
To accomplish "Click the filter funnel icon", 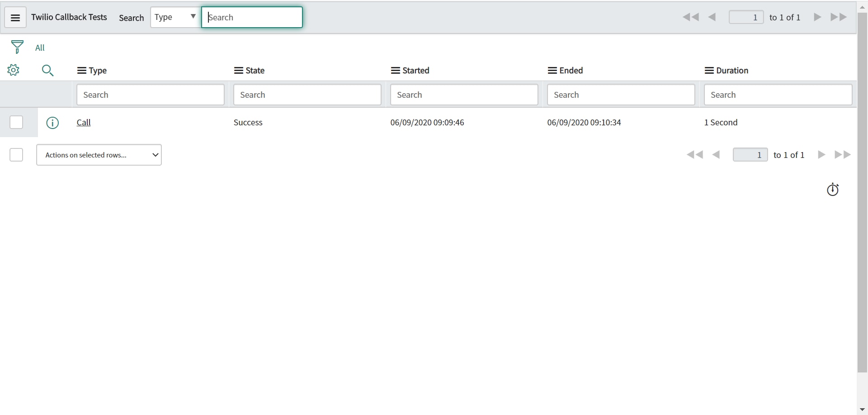I will click(x=17, y=47).
